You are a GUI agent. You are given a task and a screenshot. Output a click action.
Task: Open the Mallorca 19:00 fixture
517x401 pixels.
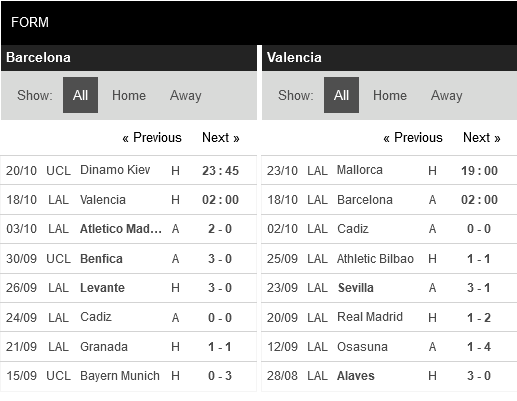(389, 170)
